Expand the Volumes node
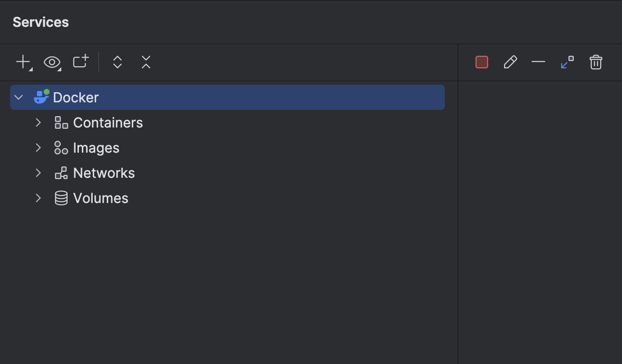Viewport: 622px width, 364px height. [x=38, y=198]
